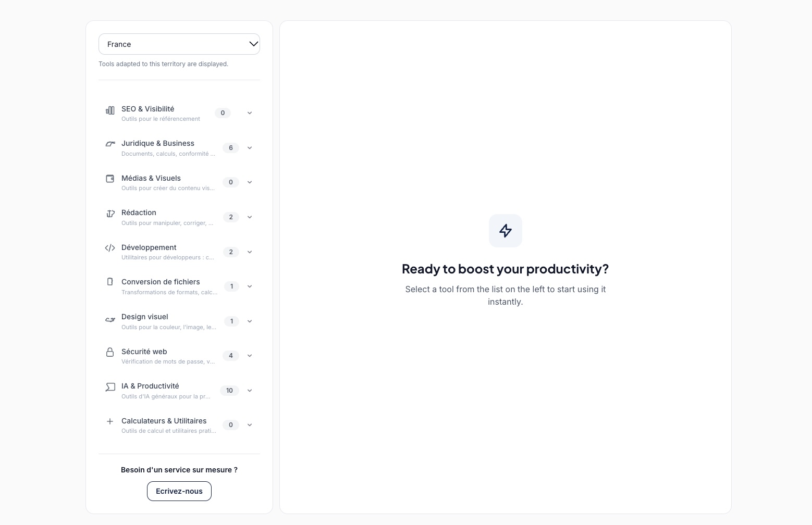Expand the Conversion de fichiers chevron
812x525 pixels.
pyautogui.click(x=250, y=286)
